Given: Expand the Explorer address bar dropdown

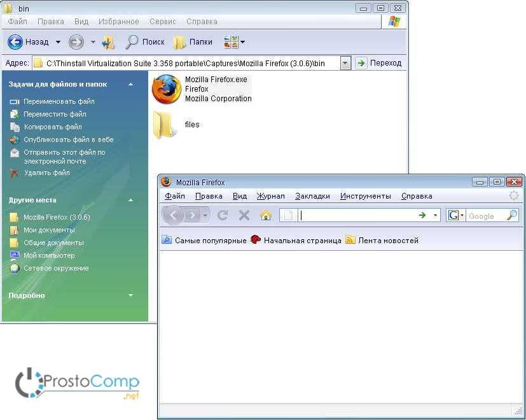Looking at the screenshot, I should [x=345, y=63].
